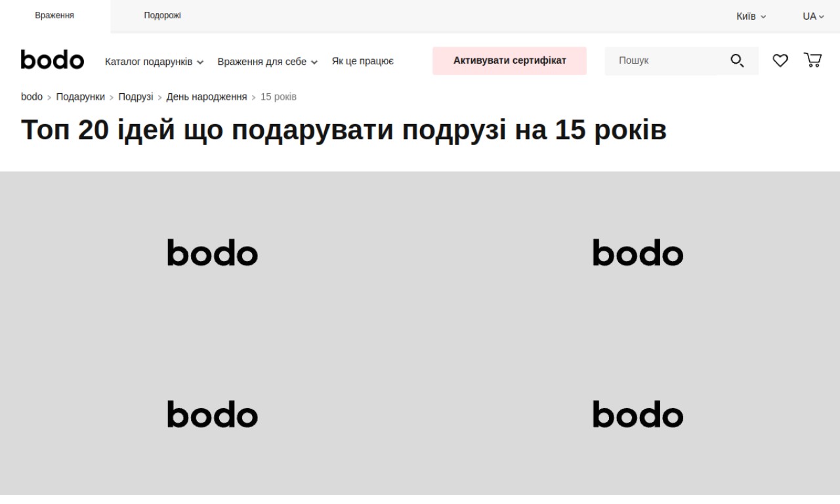The height and width of the screenshot is (504, 840).
Task: Switch to the Подорожі tab
Action: [162, 16]
